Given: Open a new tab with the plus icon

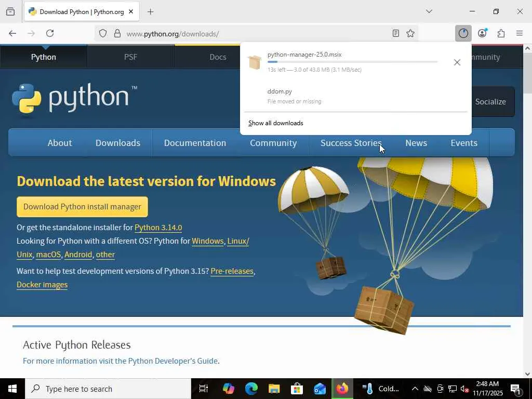Looking at the screenshot, I should [x=150, y=12].
